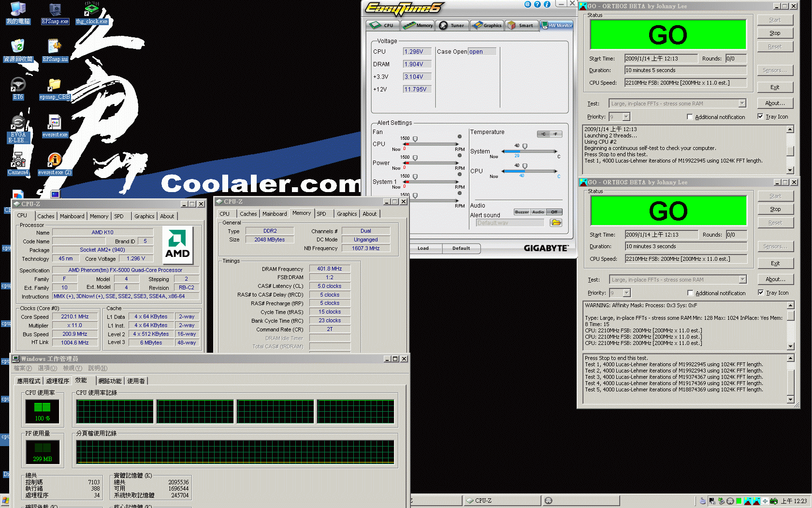Open the Smart tab in EasyTune6

pyautogui.click(x=522, y=25)
